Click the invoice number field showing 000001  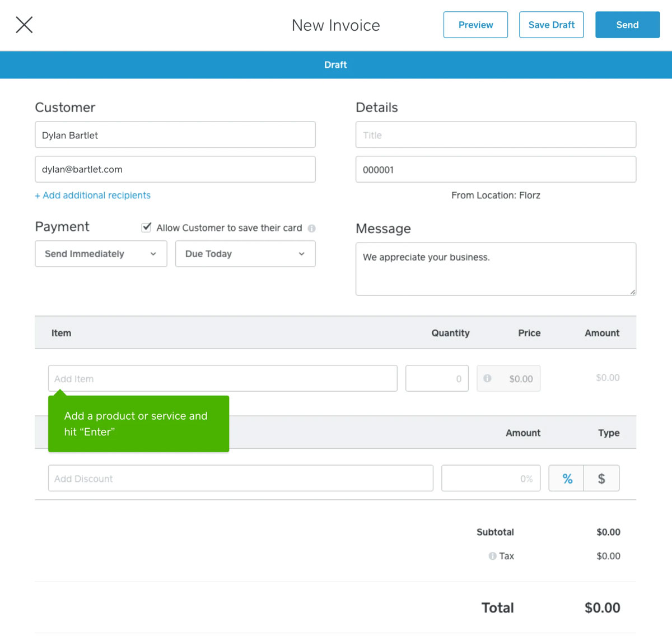coord(495,169)
